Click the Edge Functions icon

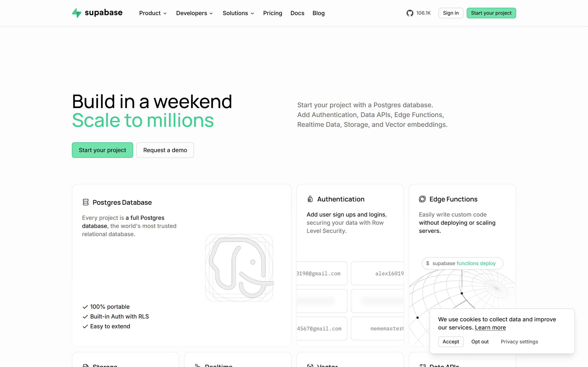pyautogui.click(x=422, y=199)
